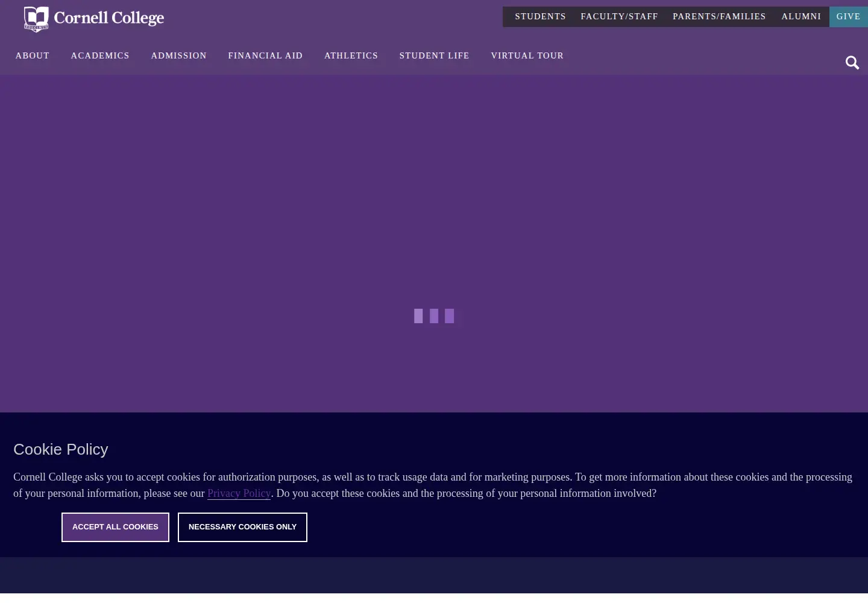Visit the Students audience link

540,17
